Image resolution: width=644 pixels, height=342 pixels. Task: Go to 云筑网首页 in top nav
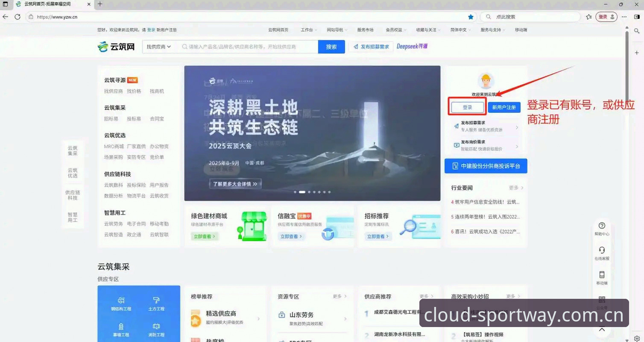tap(278, 30)
